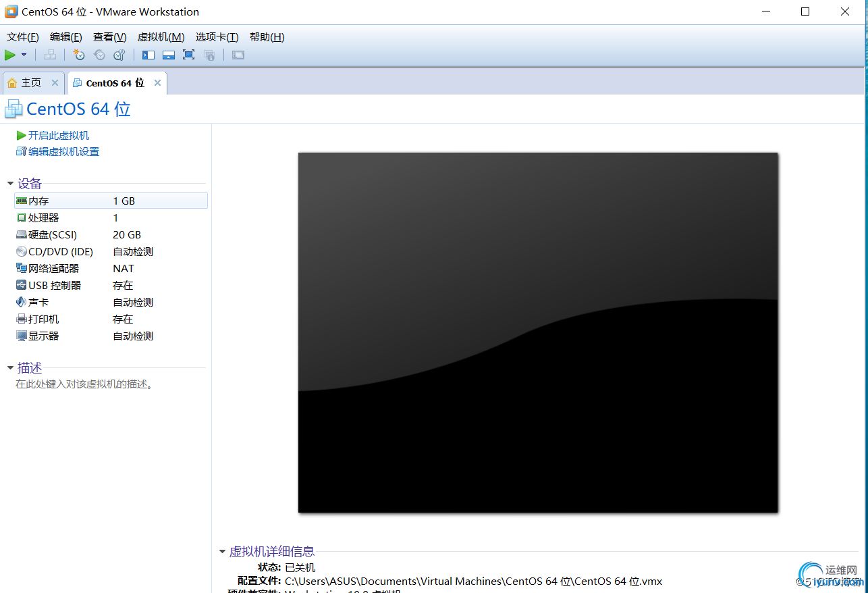Select the CD/DVD (IDE) device row
The height and width of the screenshot is (593, 868).
pos(111,251)
